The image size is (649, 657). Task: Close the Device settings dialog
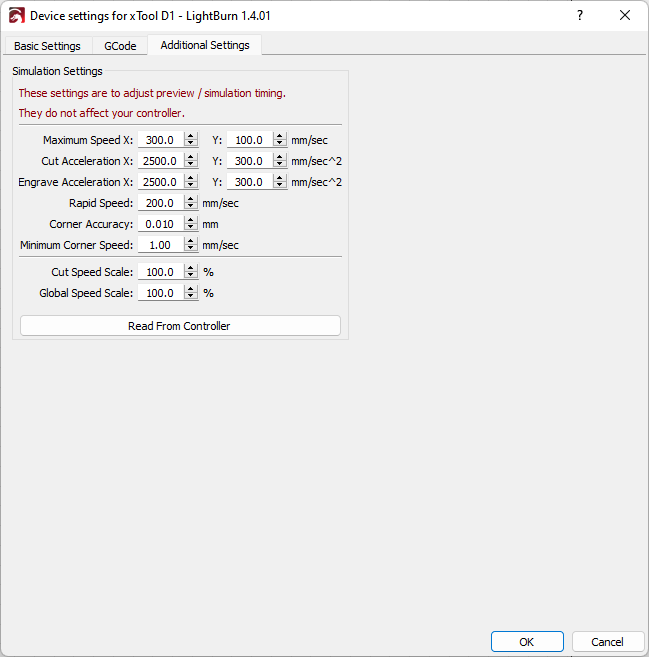[625, 16]
